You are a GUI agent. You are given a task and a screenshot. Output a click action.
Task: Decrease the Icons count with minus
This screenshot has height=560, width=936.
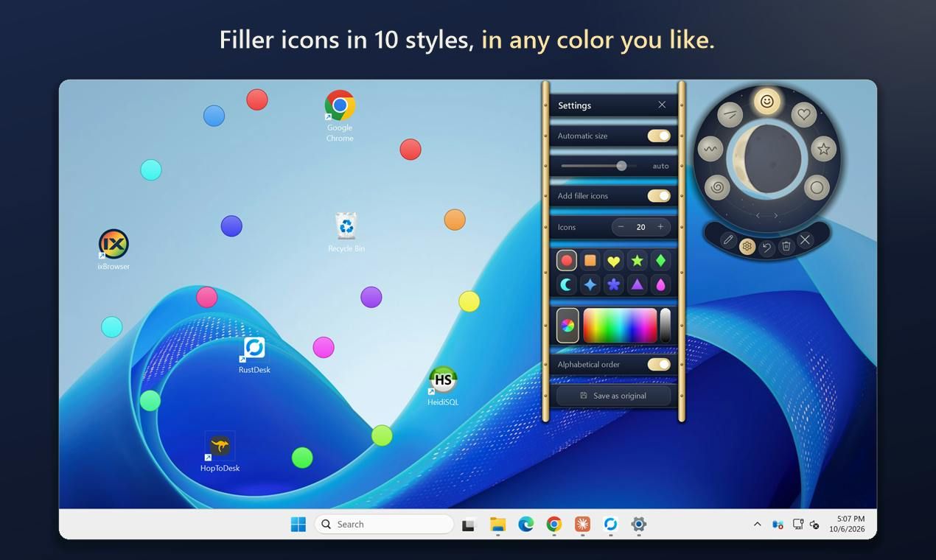(x=621, y=227)
